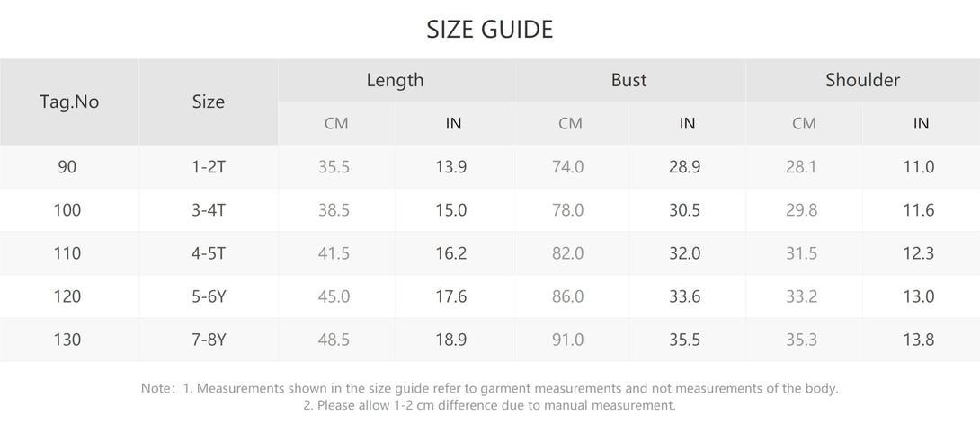Select the 7-8Y size cell

click(208, 340)
